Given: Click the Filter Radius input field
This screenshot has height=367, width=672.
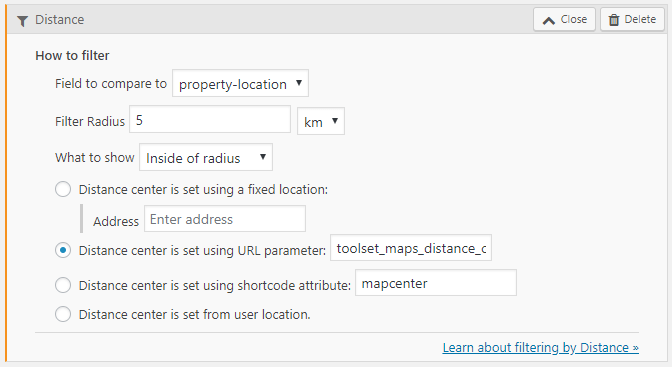Looking at the screenshot, I should 210,119.
